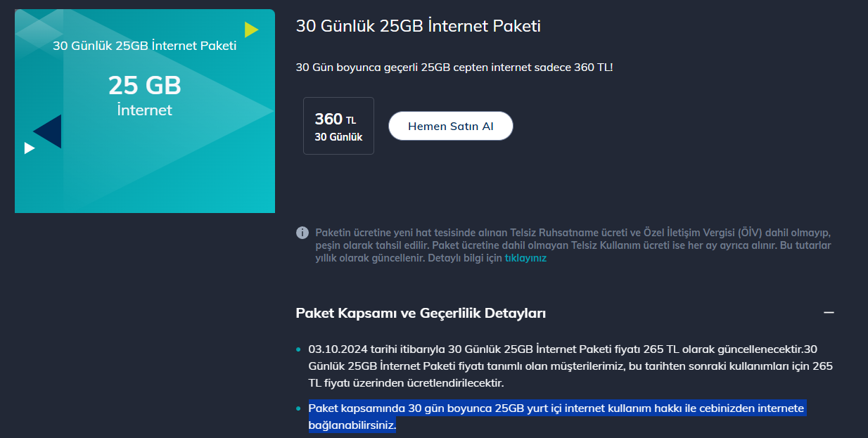Click the teal bullet before 03.10.2024 item
This screenshot has width=868, height=438.
click(298, 349)
